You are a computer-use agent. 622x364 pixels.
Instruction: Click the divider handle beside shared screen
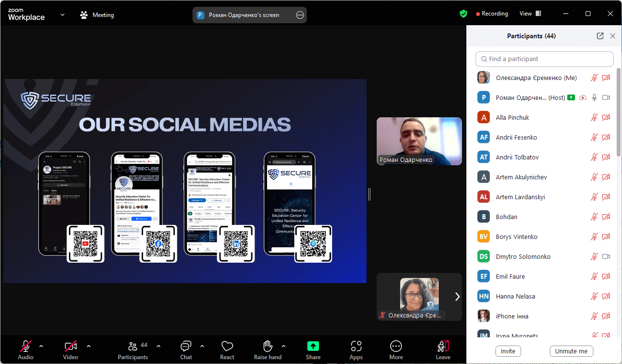tap(369, 194)
